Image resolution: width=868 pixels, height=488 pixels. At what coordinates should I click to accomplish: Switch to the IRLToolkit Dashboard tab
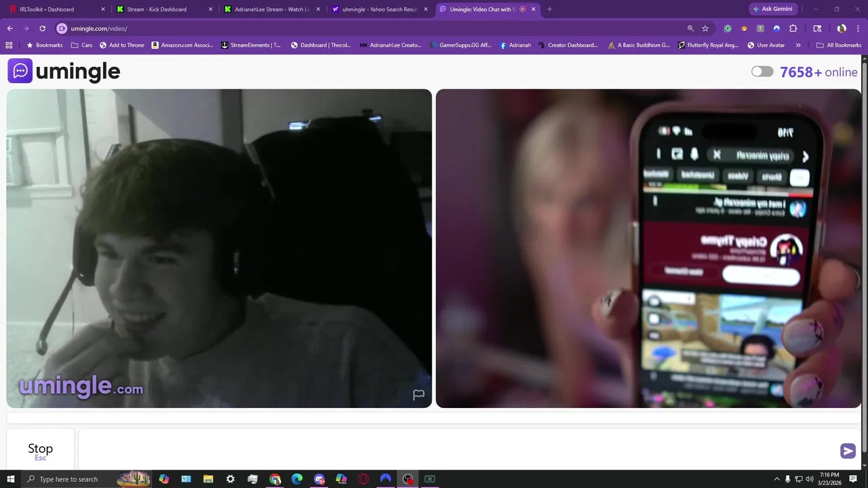[x=56, y=9]
